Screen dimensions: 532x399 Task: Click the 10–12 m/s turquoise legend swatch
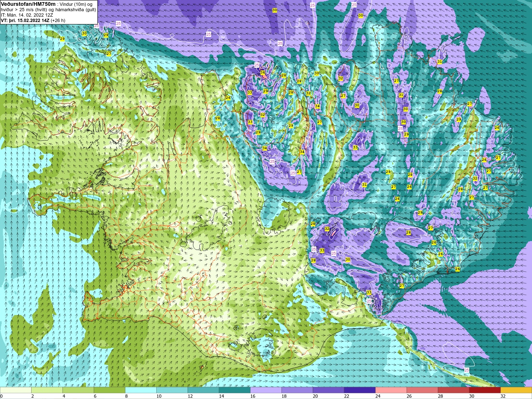[172, 390]
